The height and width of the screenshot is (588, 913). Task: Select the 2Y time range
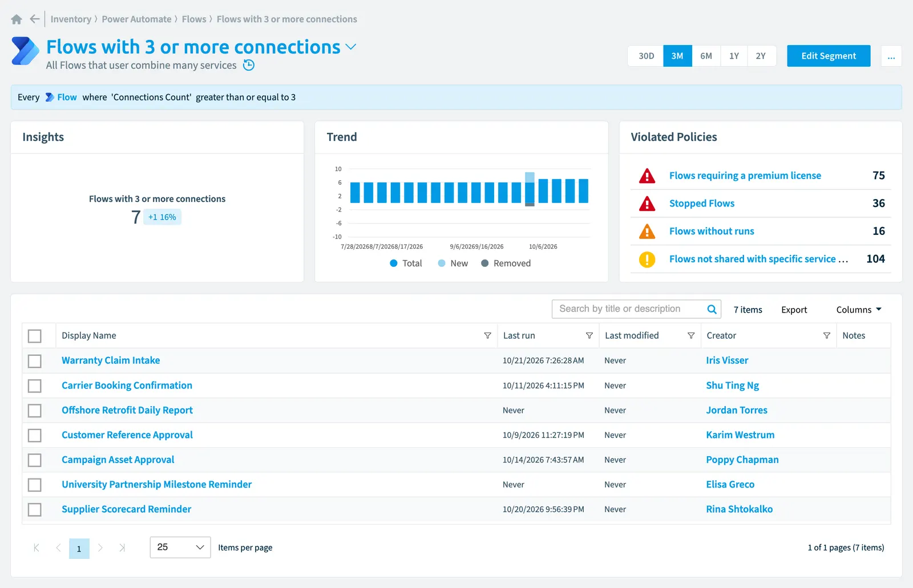761,56
